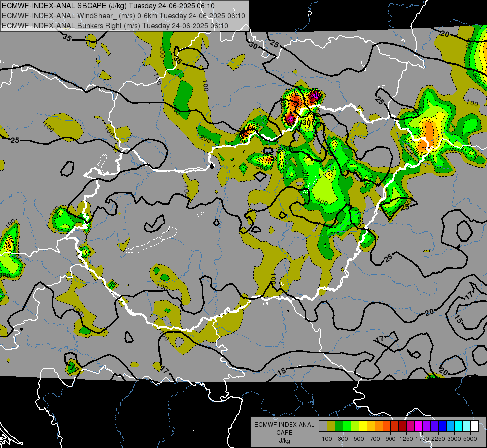487x448 pixels.
Task: Click the 900 tick label in legend
Action: [x=390, y=439]
